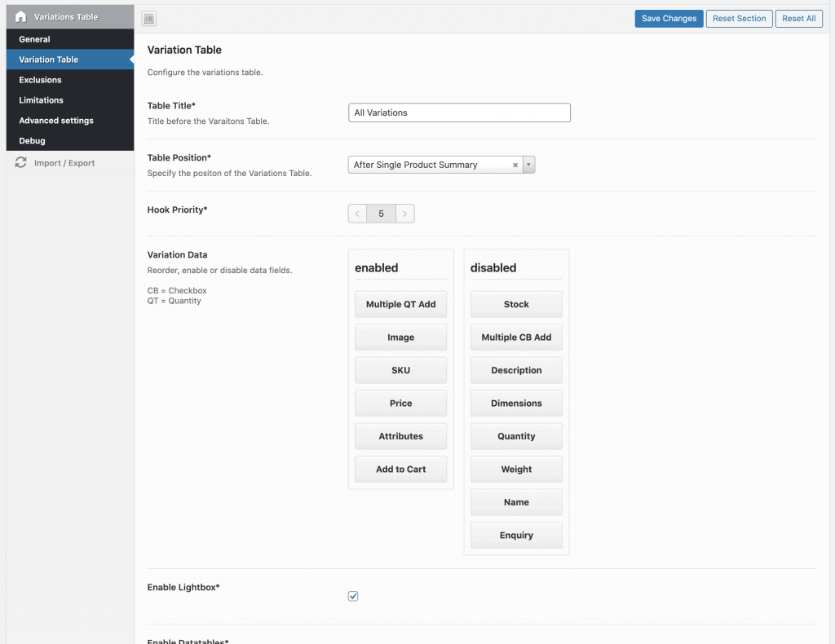Open the After Single Product Summary select box
The image size is (835, 644).
click(428, 165)
